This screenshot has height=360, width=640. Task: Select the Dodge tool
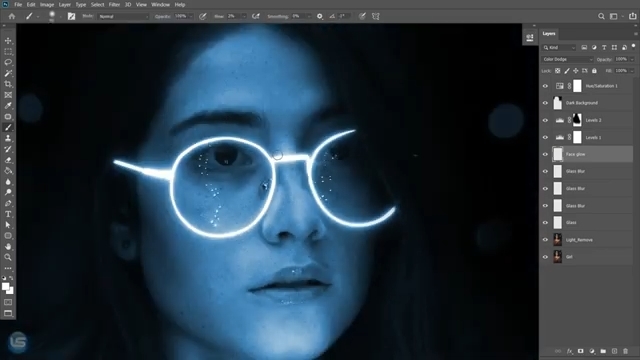tap(8, 192)
